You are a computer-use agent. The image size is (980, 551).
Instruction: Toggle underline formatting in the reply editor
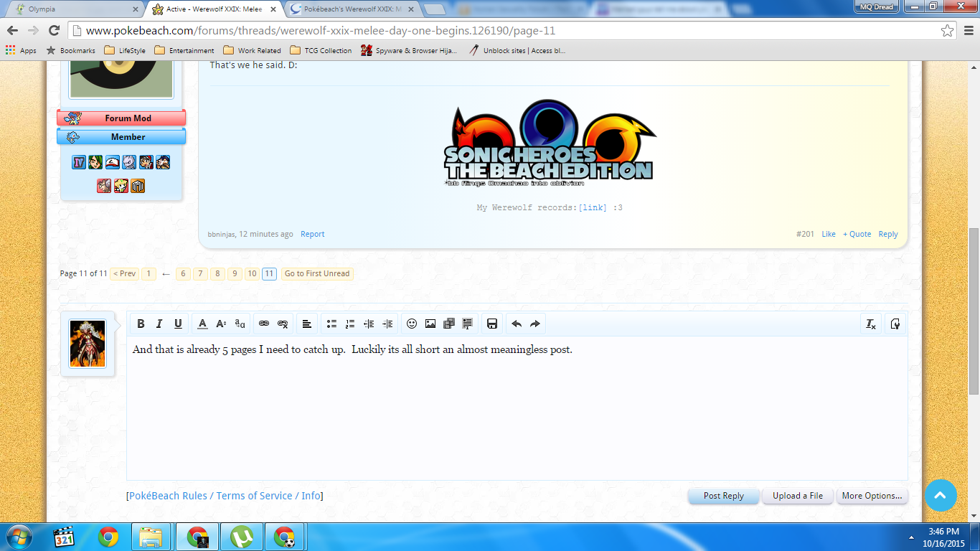coord(178,324)
